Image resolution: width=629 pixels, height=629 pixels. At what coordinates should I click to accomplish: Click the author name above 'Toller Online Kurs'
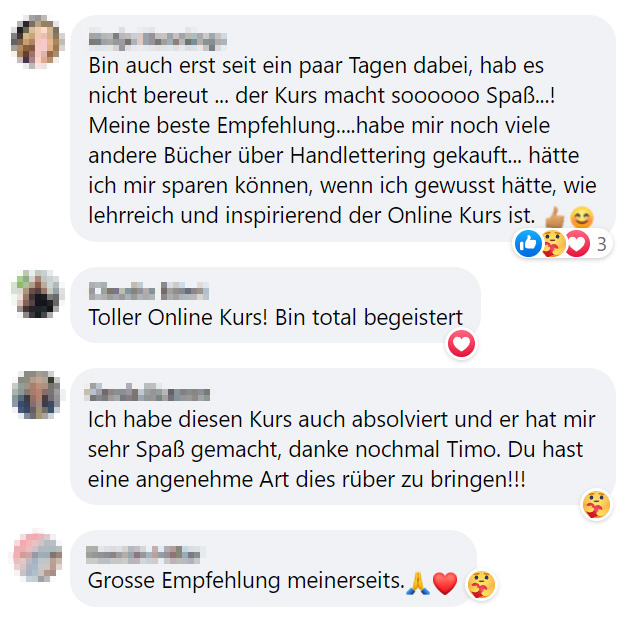[x=148, y=291]
